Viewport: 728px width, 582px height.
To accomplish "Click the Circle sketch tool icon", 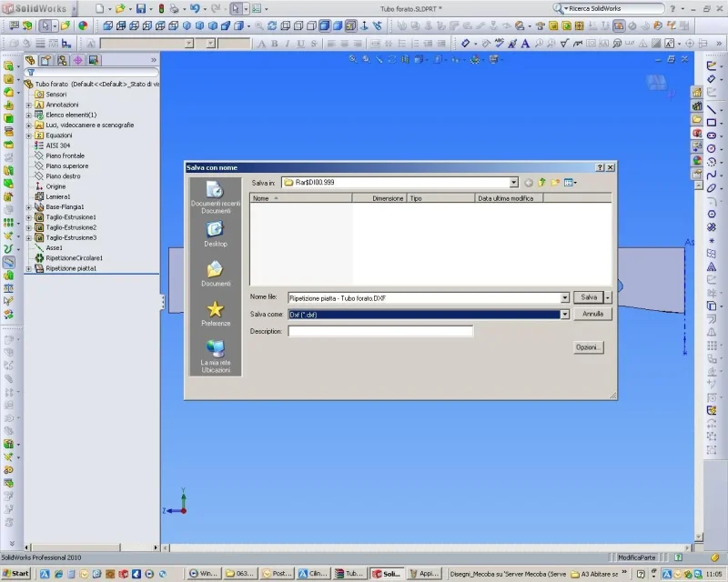I will [x=712, y=148].
